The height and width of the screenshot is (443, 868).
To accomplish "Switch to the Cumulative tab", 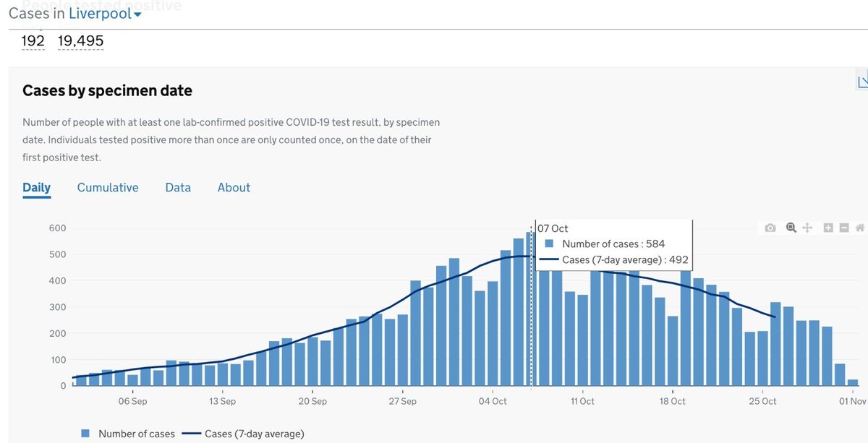I will [107, 187].
